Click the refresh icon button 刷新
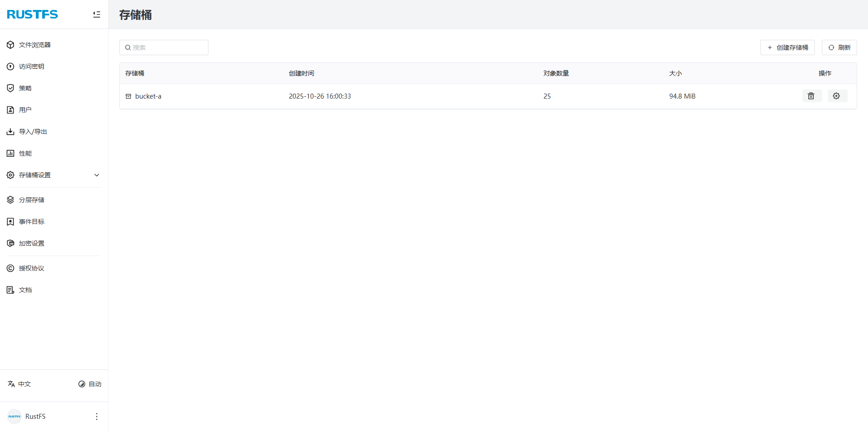Screen dimensions: 868x431 tap(839, 47)
